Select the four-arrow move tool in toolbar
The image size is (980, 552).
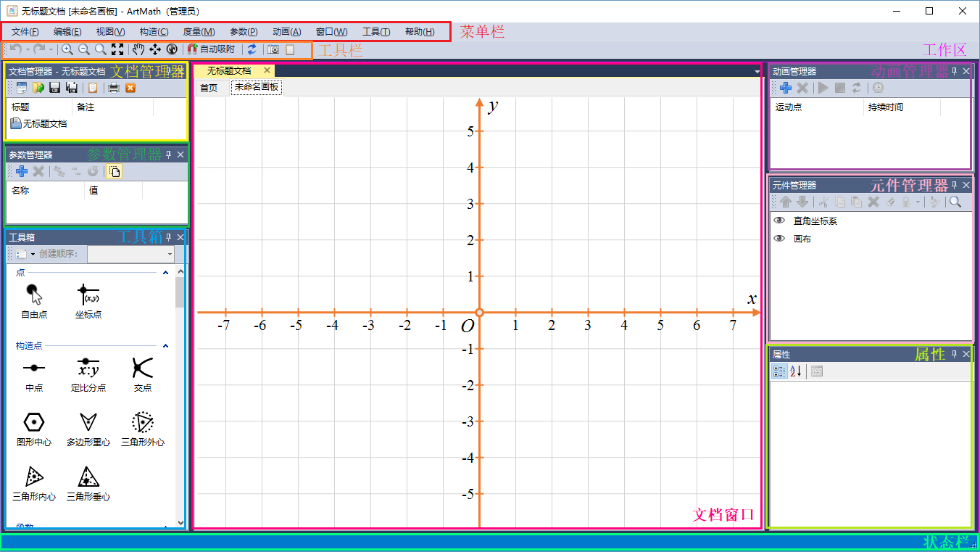(x=155, y=49)
